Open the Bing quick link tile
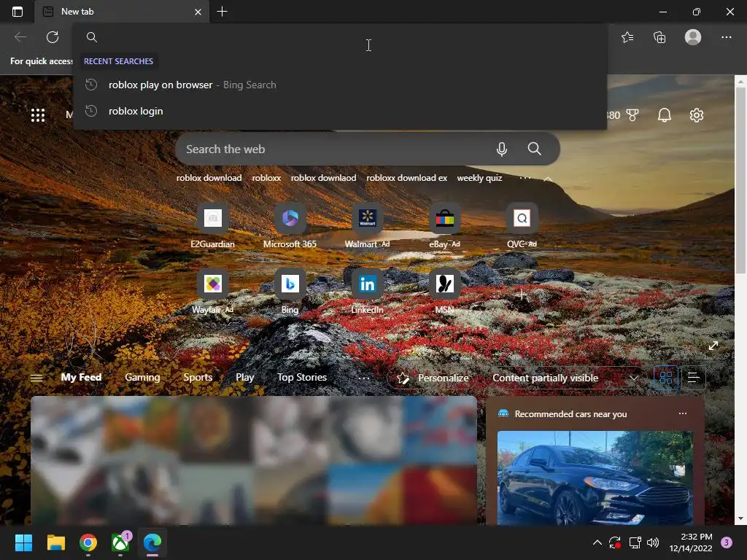The image size is (747, 560). point(290,292)
